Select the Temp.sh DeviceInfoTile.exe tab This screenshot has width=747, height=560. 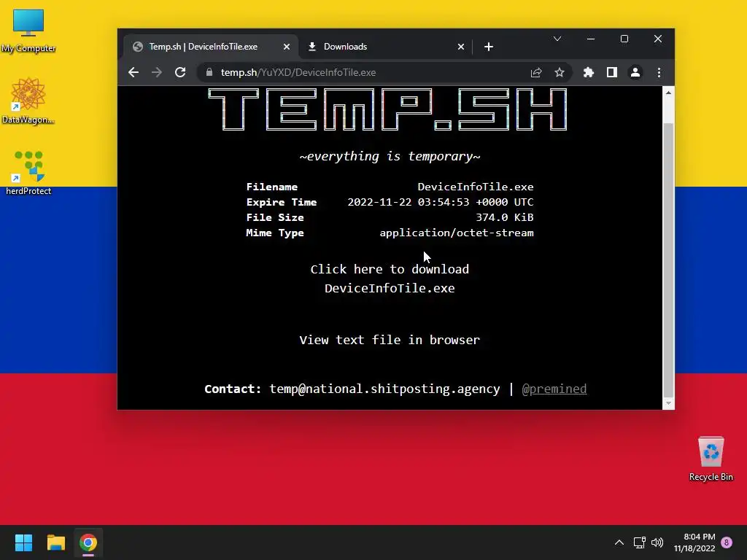(x=212, y=47)
